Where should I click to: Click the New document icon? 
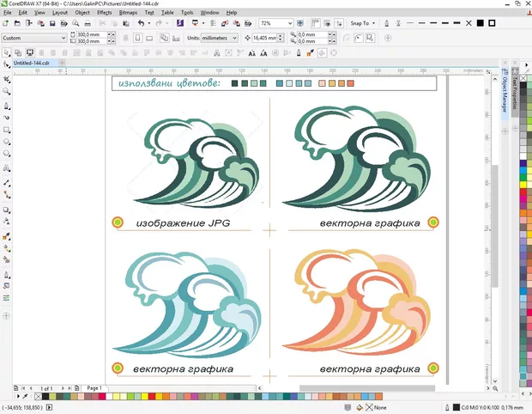5,23
